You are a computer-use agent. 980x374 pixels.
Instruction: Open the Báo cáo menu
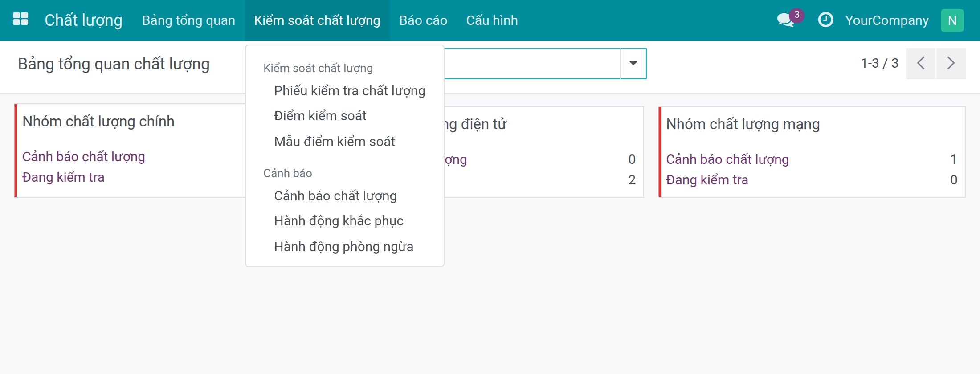pos(423,20)
